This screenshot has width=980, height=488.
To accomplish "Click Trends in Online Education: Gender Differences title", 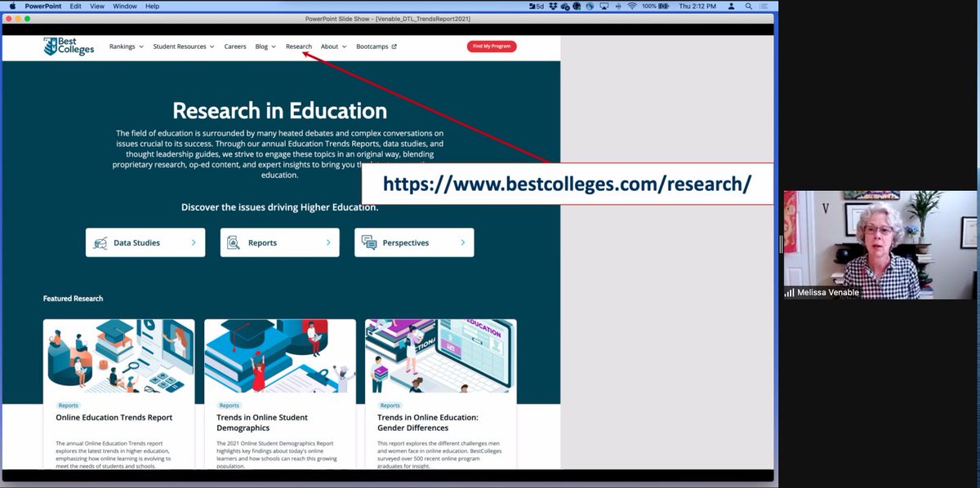I will pos(428,423).
